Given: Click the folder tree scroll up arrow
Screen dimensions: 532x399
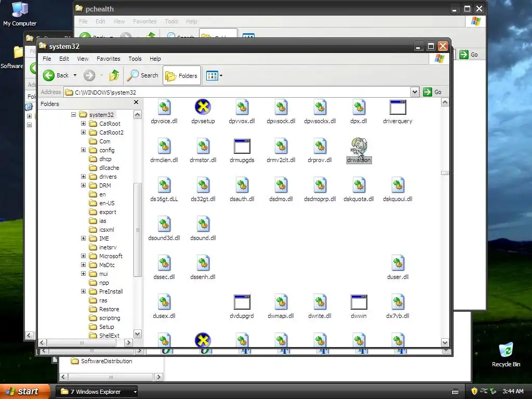Looking at the screenshot, I should click(137, 115).
